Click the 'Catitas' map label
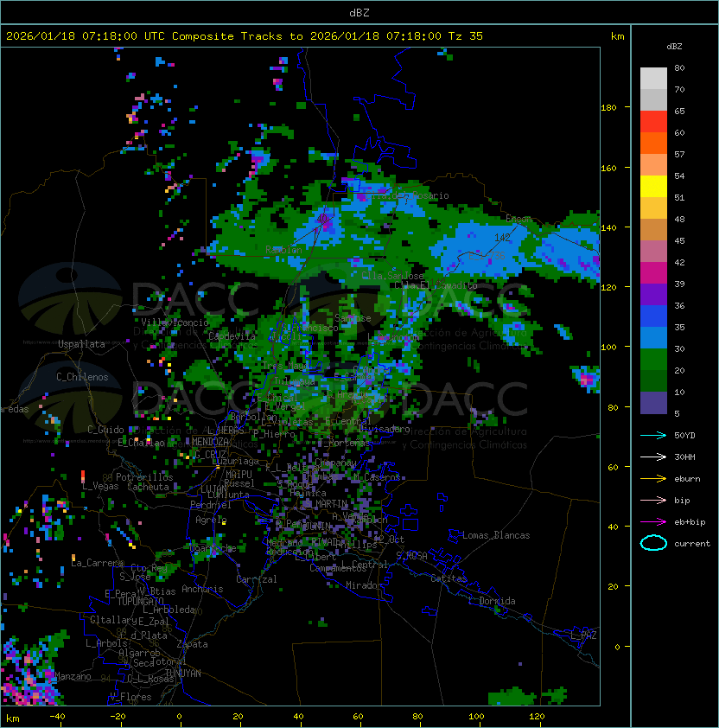Image resolution: width=719 pixels, height=728 pixels. coord(449,579)
